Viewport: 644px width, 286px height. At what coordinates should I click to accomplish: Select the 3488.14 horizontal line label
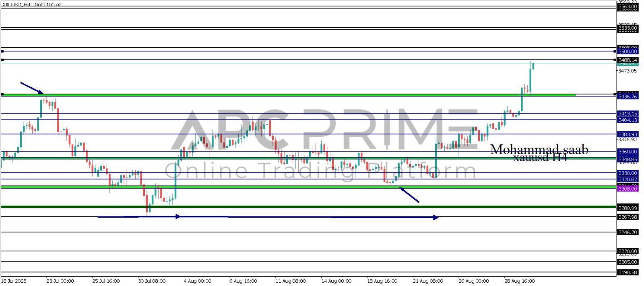[x=627, y=60]
